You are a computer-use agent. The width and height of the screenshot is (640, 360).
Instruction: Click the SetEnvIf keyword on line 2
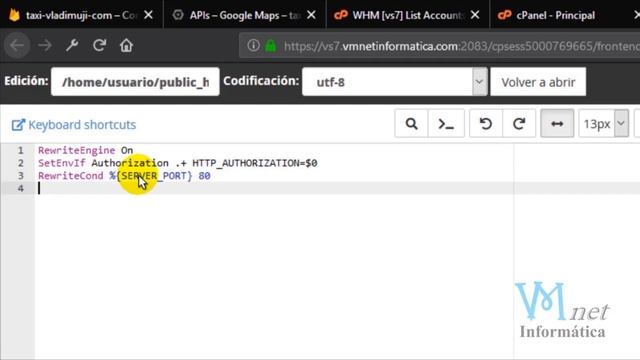coord(62,163)
